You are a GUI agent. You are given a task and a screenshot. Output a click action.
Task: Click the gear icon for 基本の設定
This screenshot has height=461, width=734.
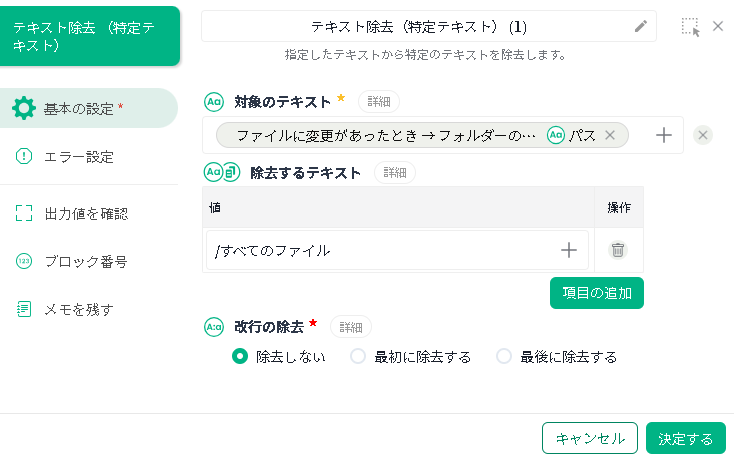point(23,108)
